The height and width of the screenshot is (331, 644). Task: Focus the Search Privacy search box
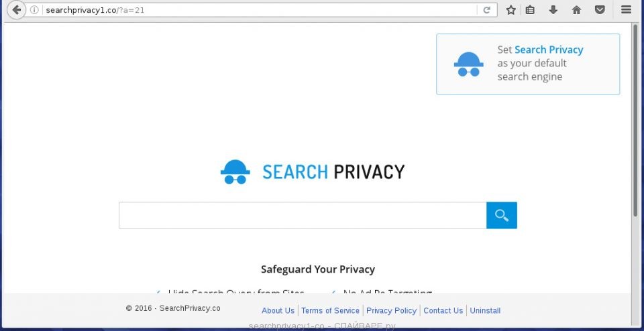[x=303, y=215]
